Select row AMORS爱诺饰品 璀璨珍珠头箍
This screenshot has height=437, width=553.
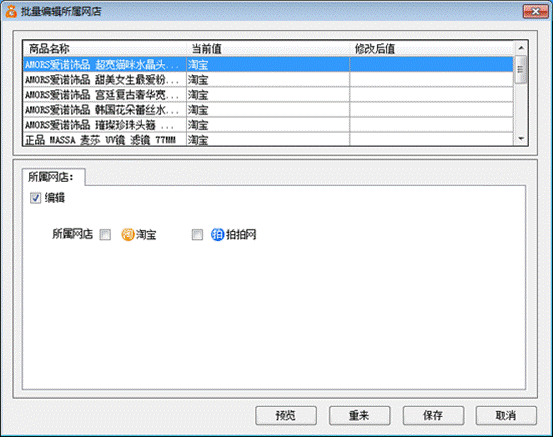pyautogui.click(x=268, y=125)
